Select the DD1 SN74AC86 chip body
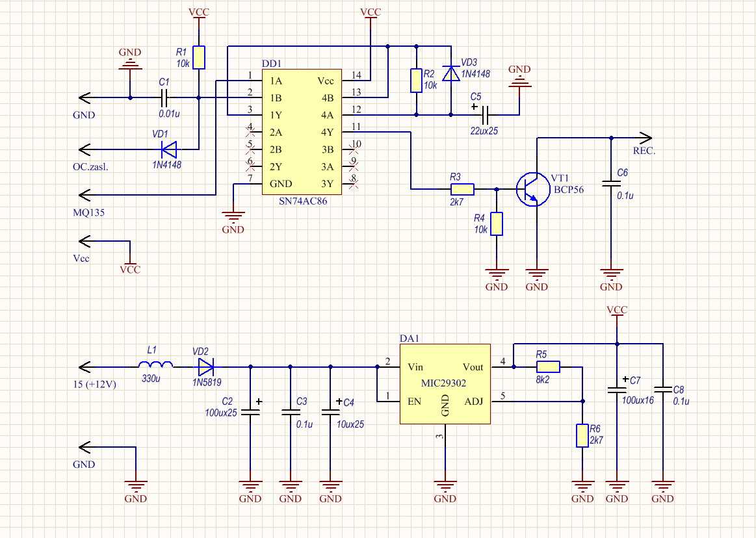This screenshot has width=756, height=538. [302, 132]
